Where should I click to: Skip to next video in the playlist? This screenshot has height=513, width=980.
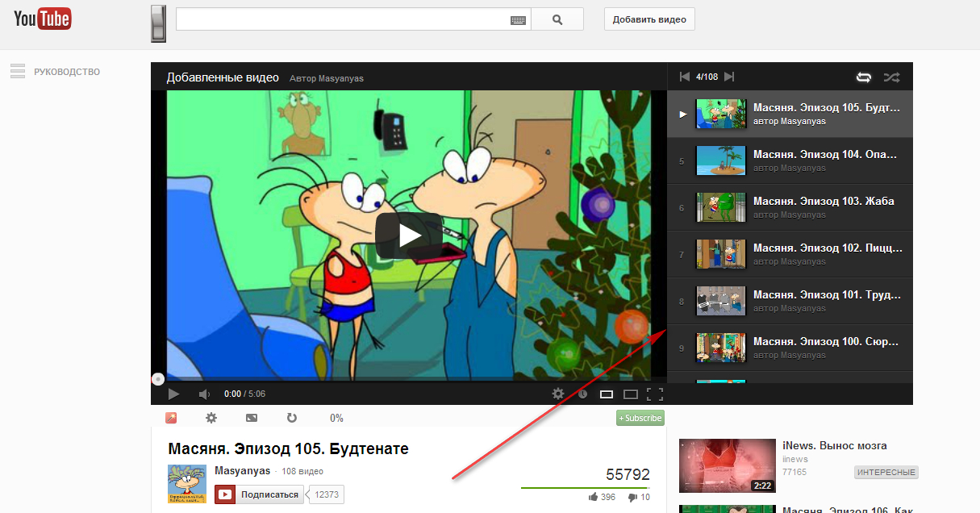(729, 77)
